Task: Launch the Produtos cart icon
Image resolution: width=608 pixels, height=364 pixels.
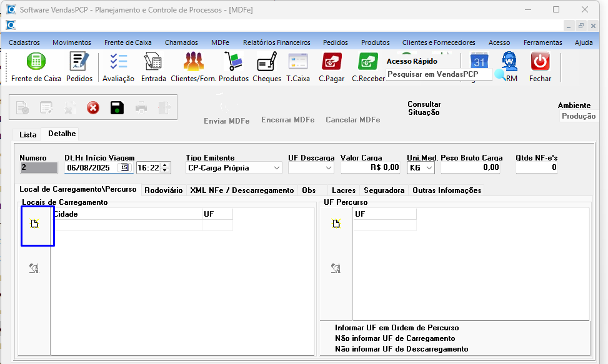Action: click(x=233, y=67)
